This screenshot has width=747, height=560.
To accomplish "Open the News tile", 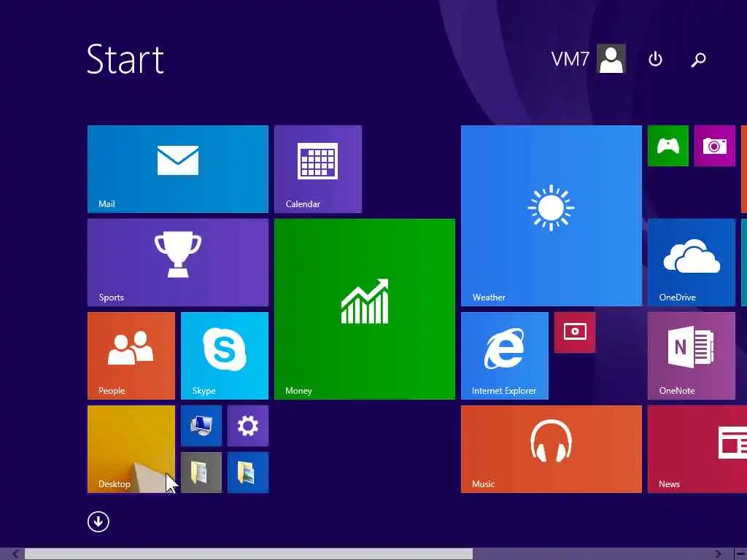I will (697, 449).
